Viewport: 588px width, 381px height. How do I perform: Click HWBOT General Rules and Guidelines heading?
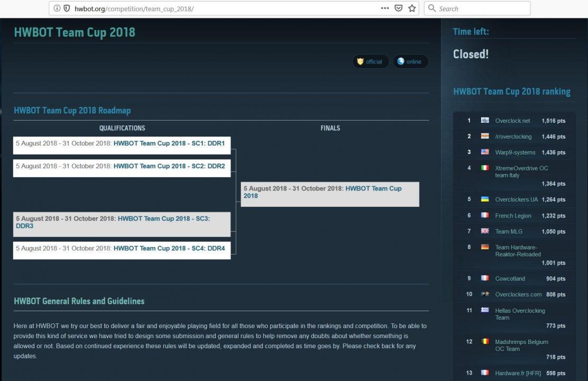[79, 301]
